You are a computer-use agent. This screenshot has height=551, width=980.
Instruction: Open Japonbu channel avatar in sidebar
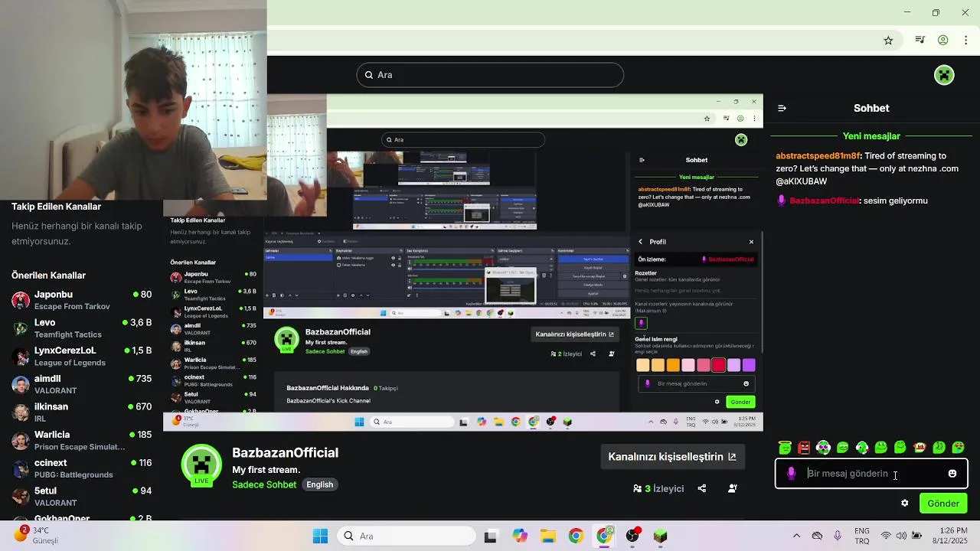coord(21,300)
